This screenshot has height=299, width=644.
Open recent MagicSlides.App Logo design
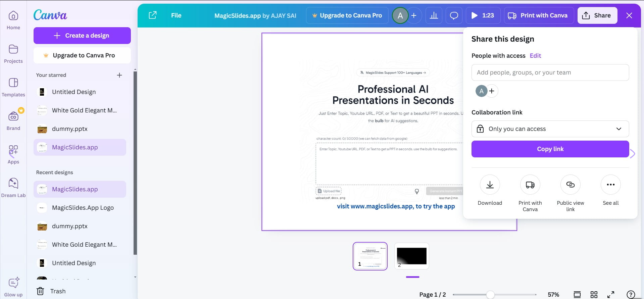80,208
